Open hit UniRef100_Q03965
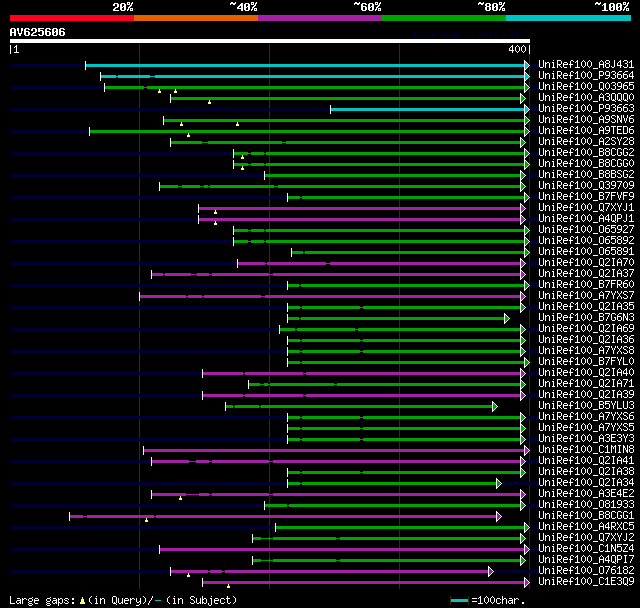640x608 pixels. [586, 87]
